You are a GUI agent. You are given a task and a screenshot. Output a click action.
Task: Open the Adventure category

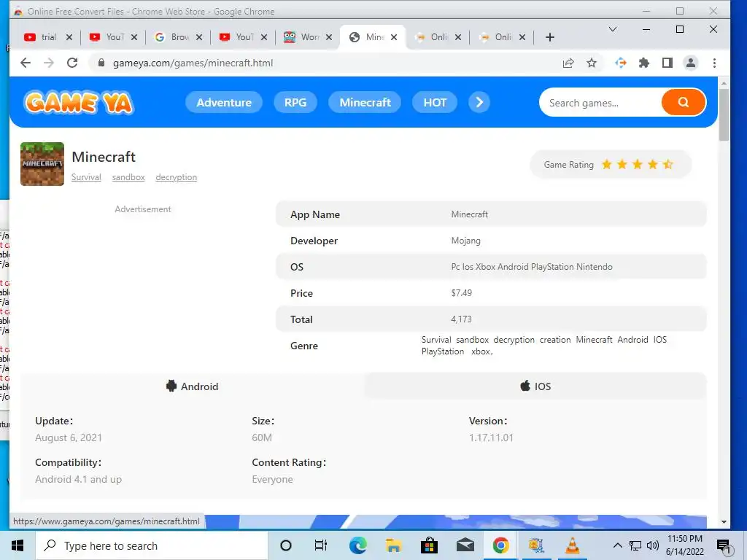224,102
